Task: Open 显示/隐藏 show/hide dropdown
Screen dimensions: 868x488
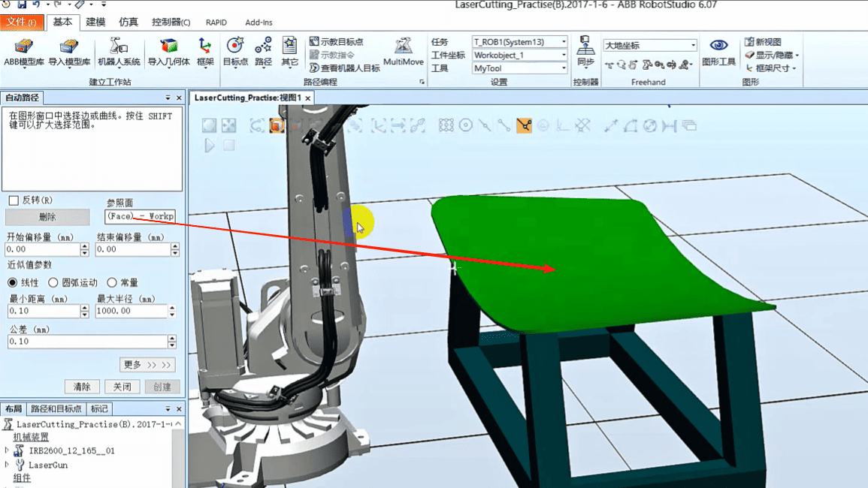Action: pos(772,55)
